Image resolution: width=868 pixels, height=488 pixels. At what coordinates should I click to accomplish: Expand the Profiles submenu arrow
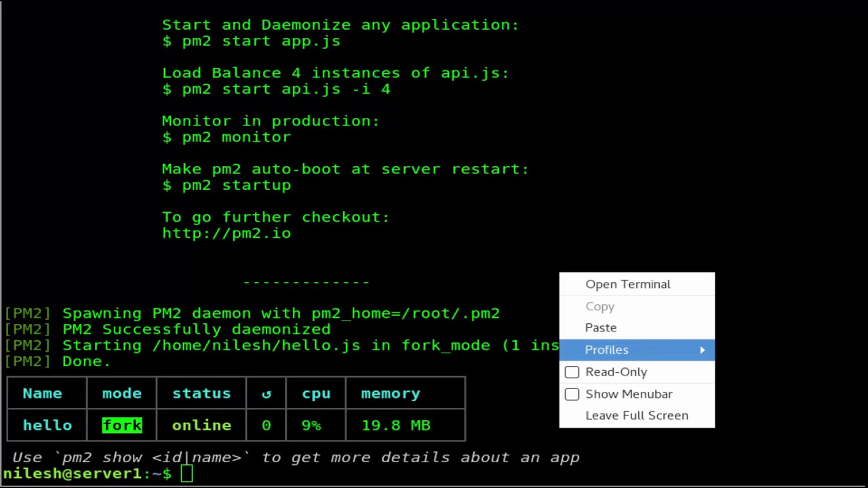[703, 350]
